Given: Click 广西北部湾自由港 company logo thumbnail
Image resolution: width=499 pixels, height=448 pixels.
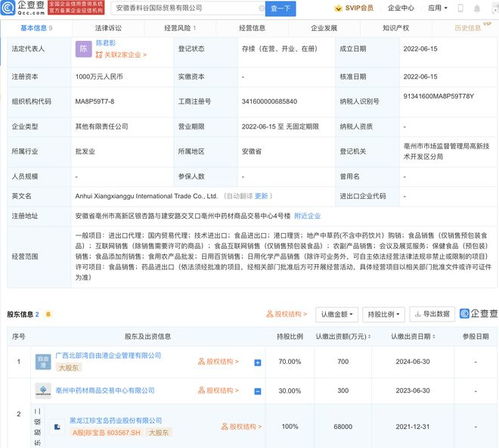Looking at the screenshot, I should 43,362.
